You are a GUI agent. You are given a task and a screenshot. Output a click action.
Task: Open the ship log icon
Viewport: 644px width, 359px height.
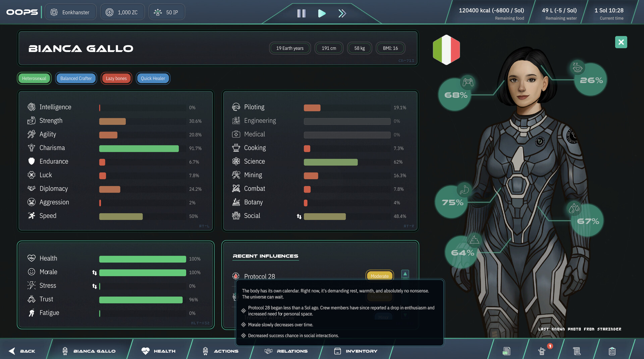coord(506,351)
